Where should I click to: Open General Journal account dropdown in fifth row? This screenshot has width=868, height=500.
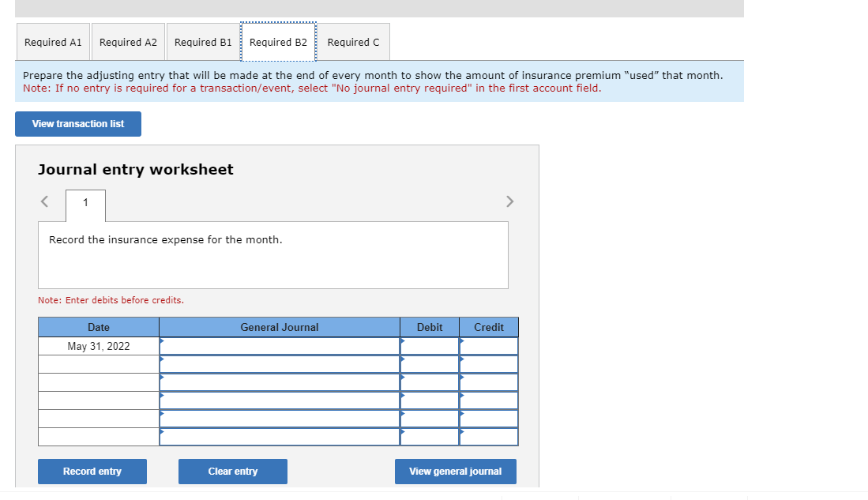[280, 419]
